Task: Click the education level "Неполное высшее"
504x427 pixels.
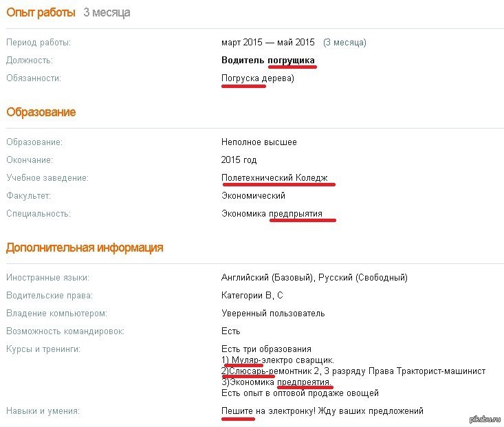Action: pyautogui.click(x=259, y=142)
